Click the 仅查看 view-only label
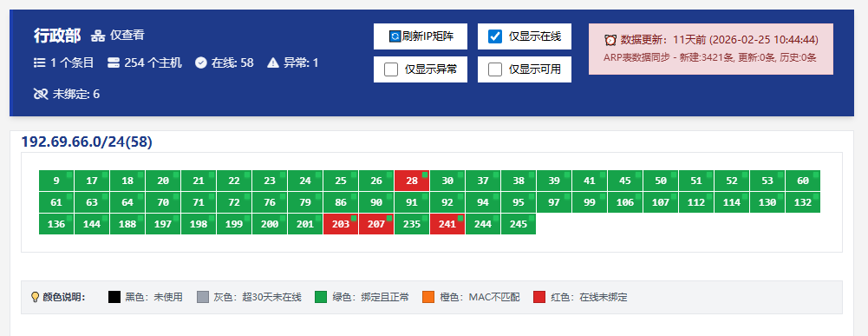This screenshot has height=336, width=868. pyautogui.click(x=127, y=36)
